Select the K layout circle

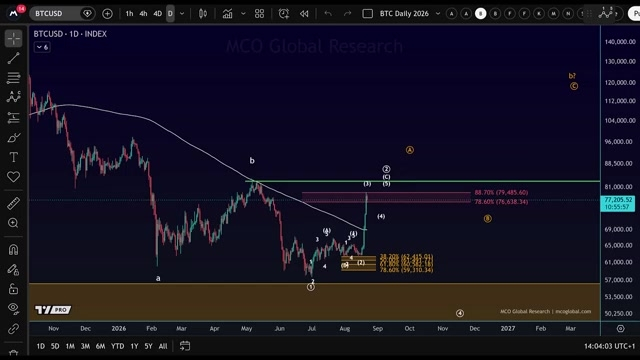coord(539,14)
